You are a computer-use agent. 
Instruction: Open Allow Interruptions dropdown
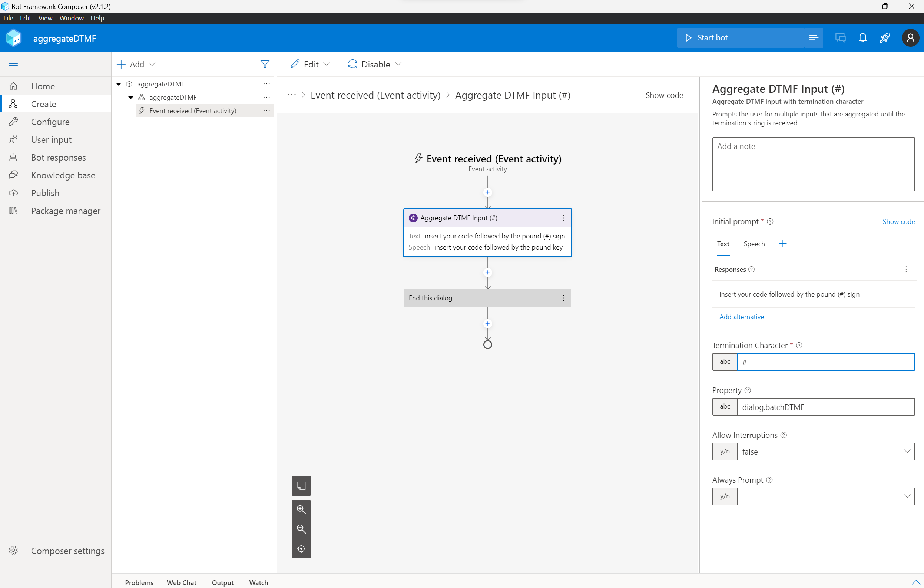(907, 451)
